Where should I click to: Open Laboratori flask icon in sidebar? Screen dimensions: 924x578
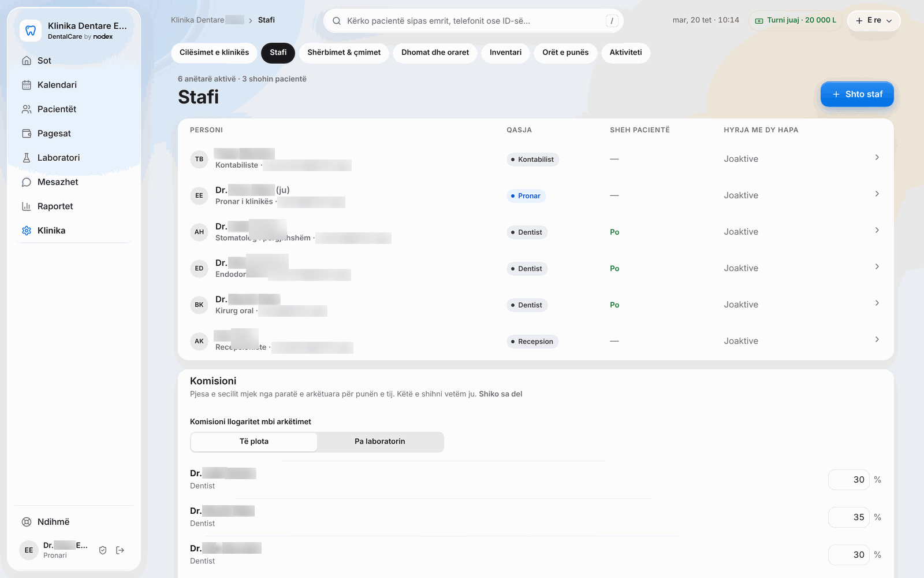coord(27,158)
